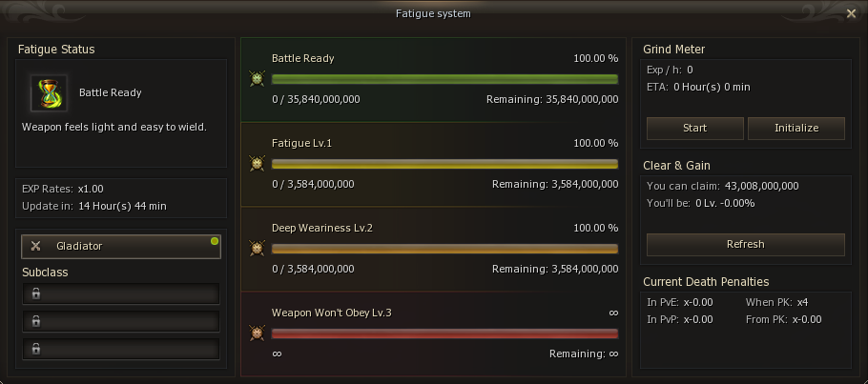Click the orange Deep Weariness Lv.2 bar
Viewport: 868px width, 384px height.
pyautogui.click(x=444, y=249)
